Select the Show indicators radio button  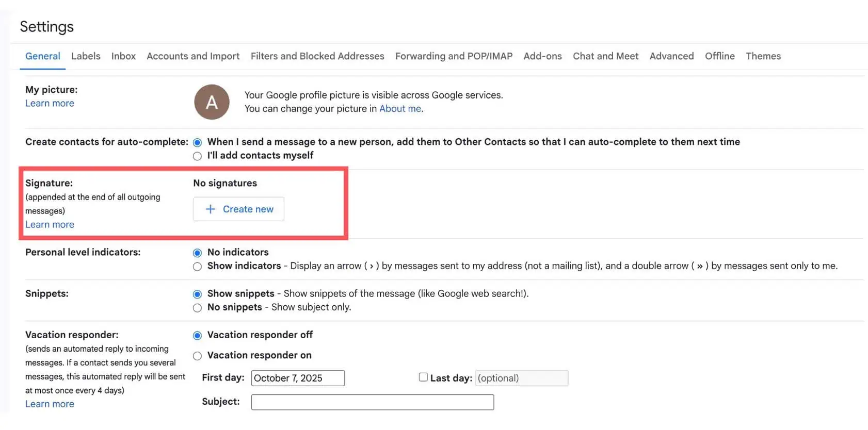(x=197, y=267)
